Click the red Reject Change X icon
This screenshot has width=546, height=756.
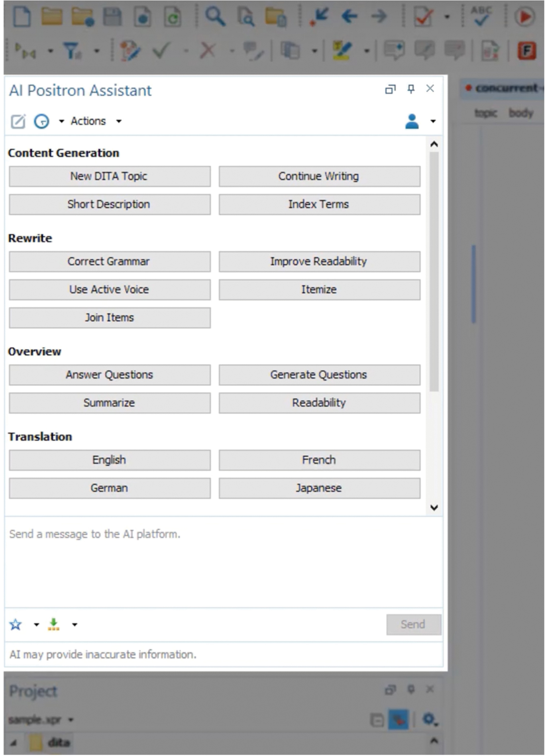pyautogui.click(x=208, y=51)
